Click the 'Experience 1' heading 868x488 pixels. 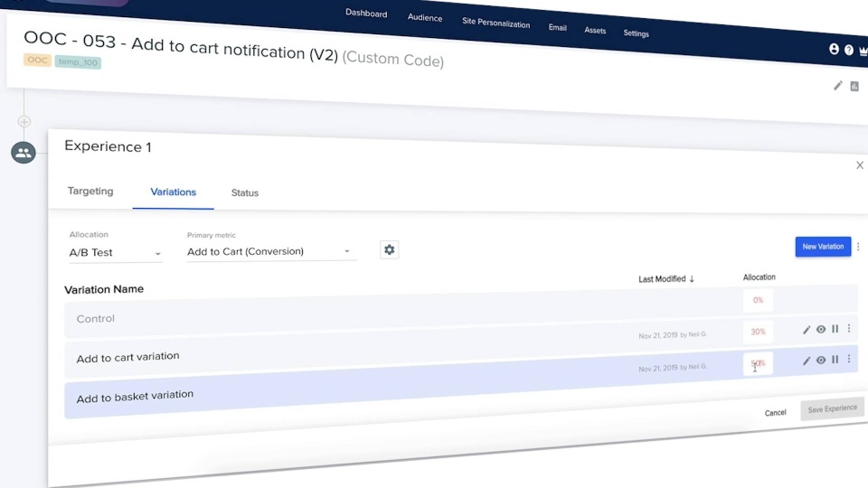pyautogui.click(x=108, y=146)
